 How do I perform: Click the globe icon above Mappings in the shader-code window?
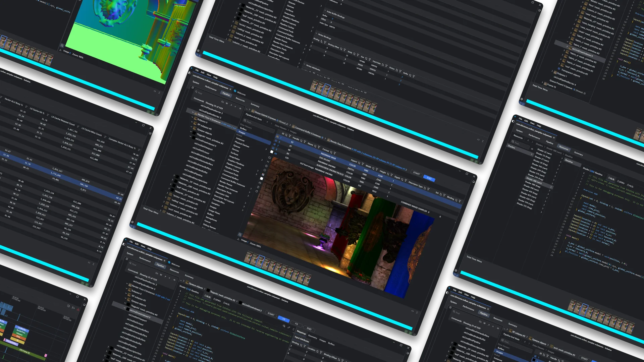284,326
